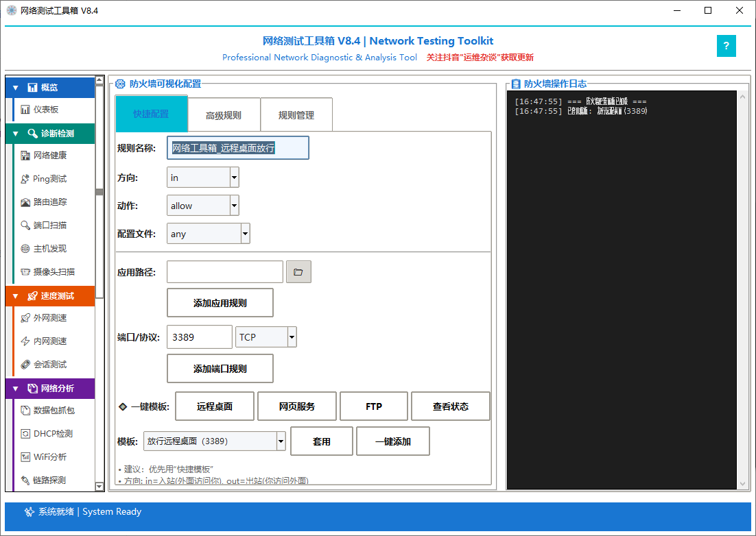Click the sidebar scrollbar thumb
Image resolution: width=756 pixels, height=536 pixels.
99,192
